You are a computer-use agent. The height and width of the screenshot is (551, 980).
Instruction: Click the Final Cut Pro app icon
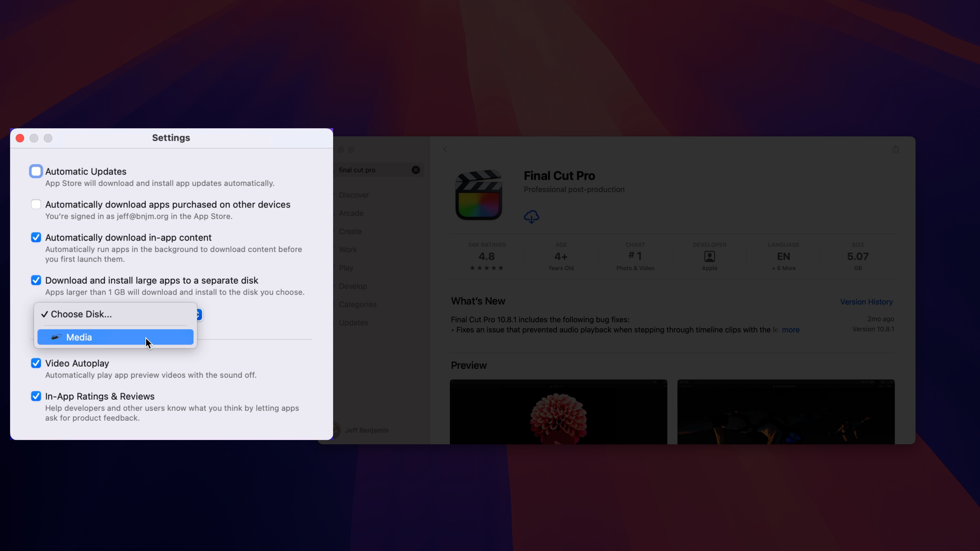click(x=479, y=195)
